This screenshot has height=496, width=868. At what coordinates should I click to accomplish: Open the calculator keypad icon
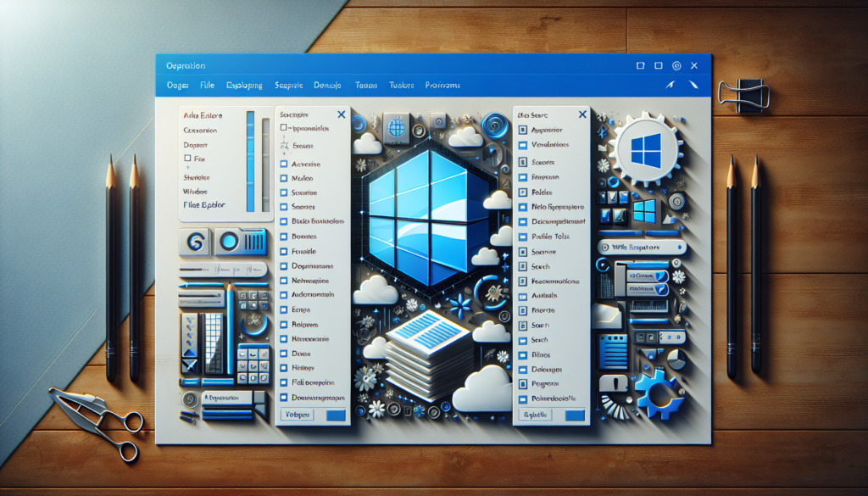[x=253, y=365]
